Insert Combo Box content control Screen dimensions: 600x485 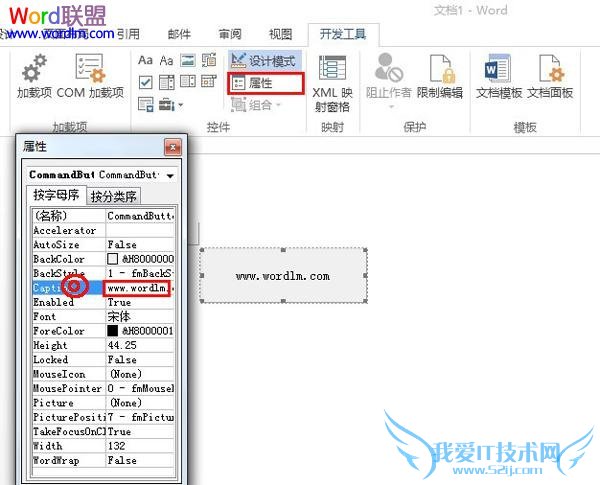coord(166,82)
